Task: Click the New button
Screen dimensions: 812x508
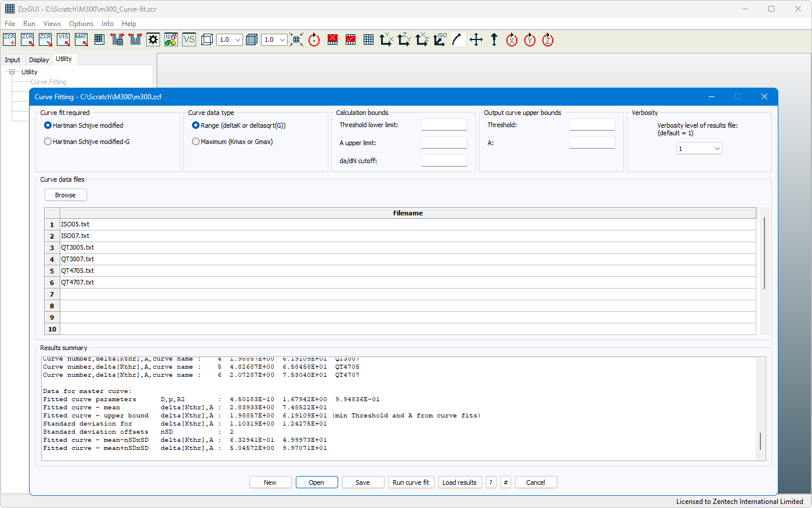Action: coord(270,482)
